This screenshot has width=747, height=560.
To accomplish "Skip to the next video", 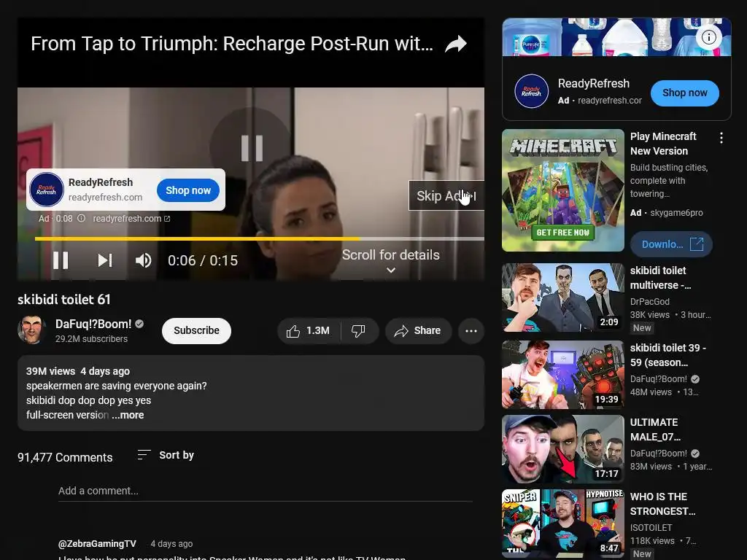I will click(x=105, y=260).
